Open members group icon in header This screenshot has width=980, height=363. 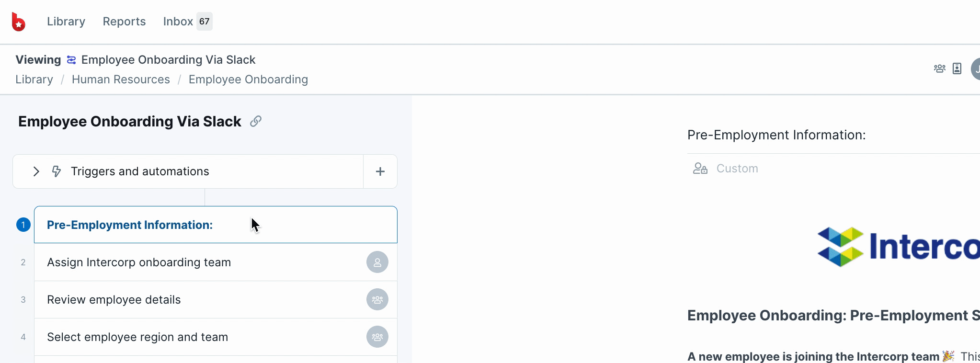(x=940, y=68)
